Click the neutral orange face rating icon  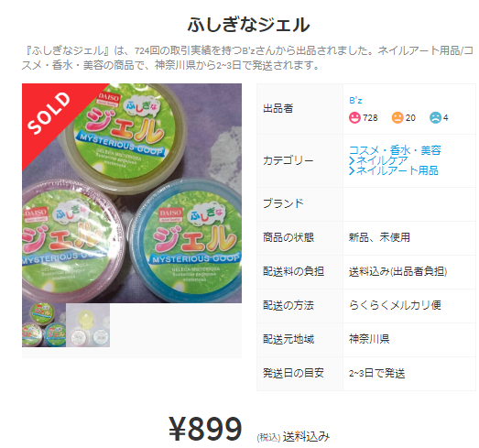coord(397,117)
